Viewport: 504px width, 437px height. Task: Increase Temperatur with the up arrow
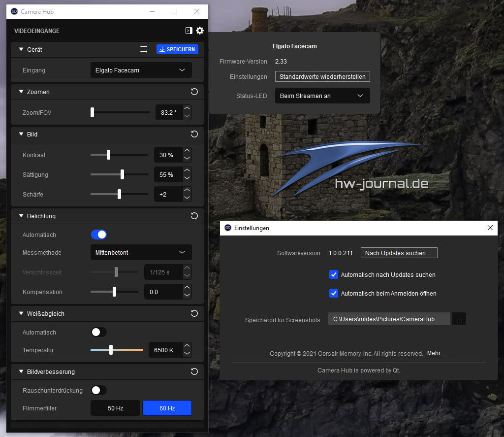187,346
